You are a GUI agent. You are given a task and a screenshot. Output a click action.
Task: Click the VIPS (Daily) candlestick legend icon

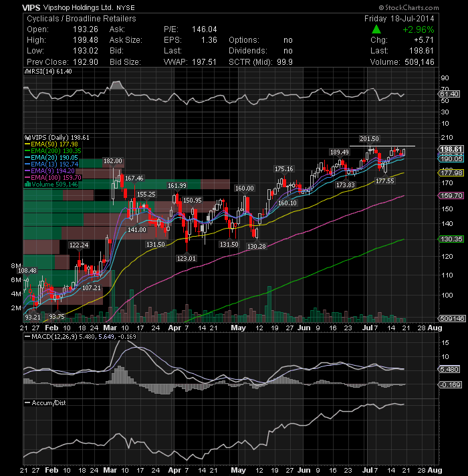(x=27, y=138)
